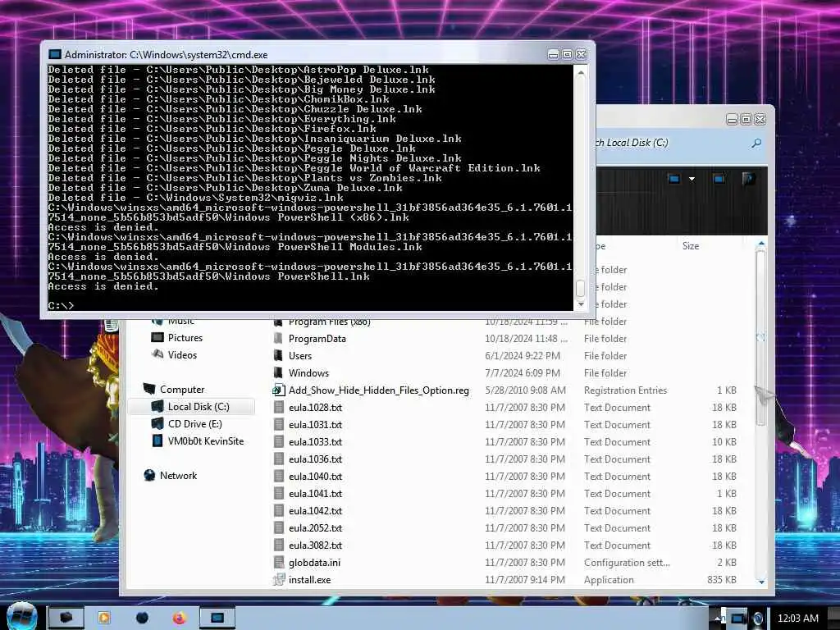Screen dimensions: 840x630
Task: Select Pictures in the navigation pane
Action: (185, 337)
